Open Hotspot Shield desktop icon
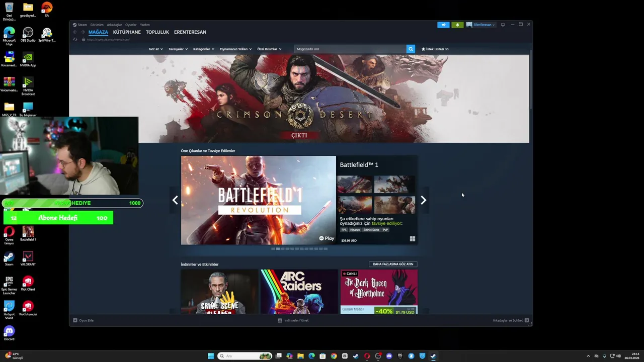644x362 pixels. click(x=9, y=310)
